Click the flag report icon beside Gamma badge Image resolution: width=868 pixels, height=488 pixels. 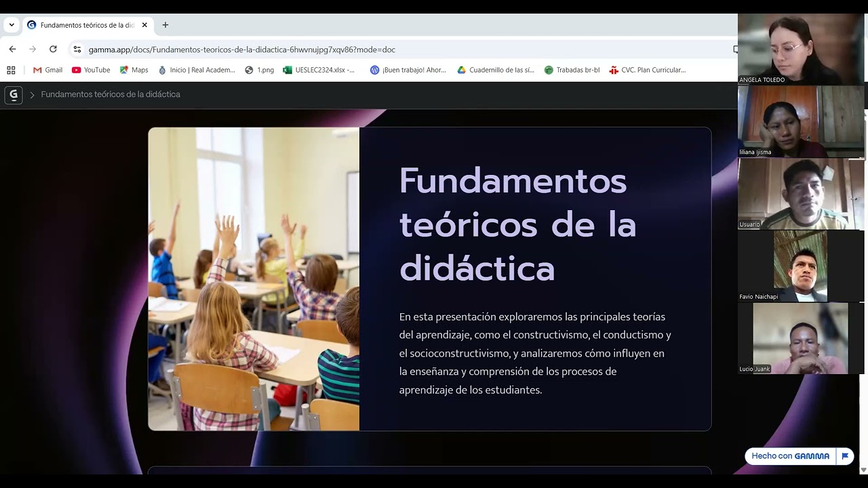pos(845,456)
